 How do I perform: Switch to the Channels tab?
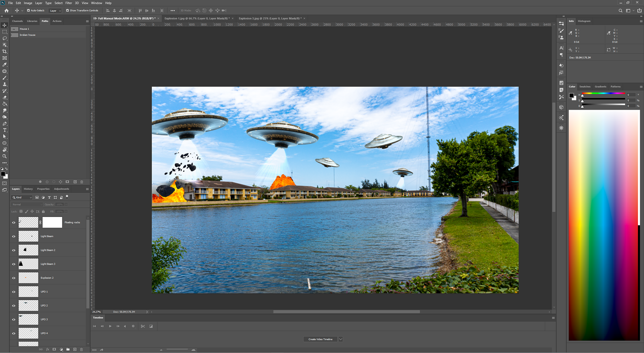coord(17,21)
